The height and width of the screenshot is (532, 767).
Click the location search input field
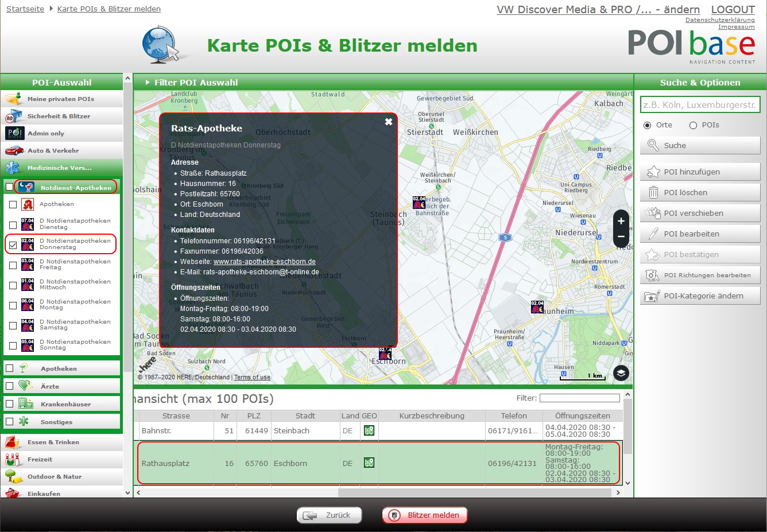(x=700, y=105)
